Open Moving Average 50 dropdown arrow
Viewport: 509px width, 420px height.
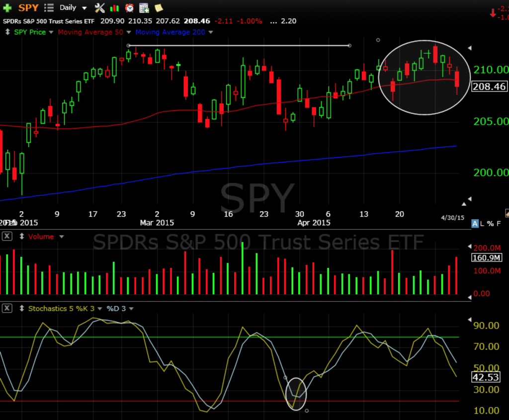click(x=129, y=32)
